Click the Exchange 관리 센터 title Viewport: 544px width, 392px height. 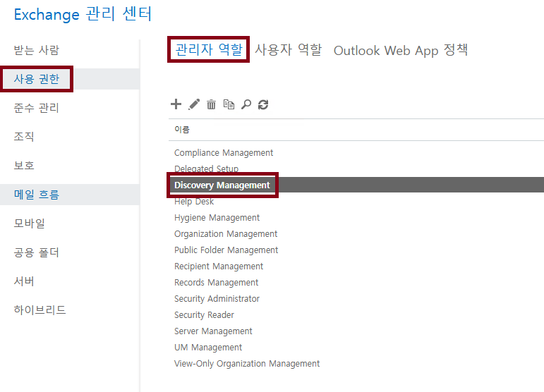pyautogui.click(x=83, y=14)
